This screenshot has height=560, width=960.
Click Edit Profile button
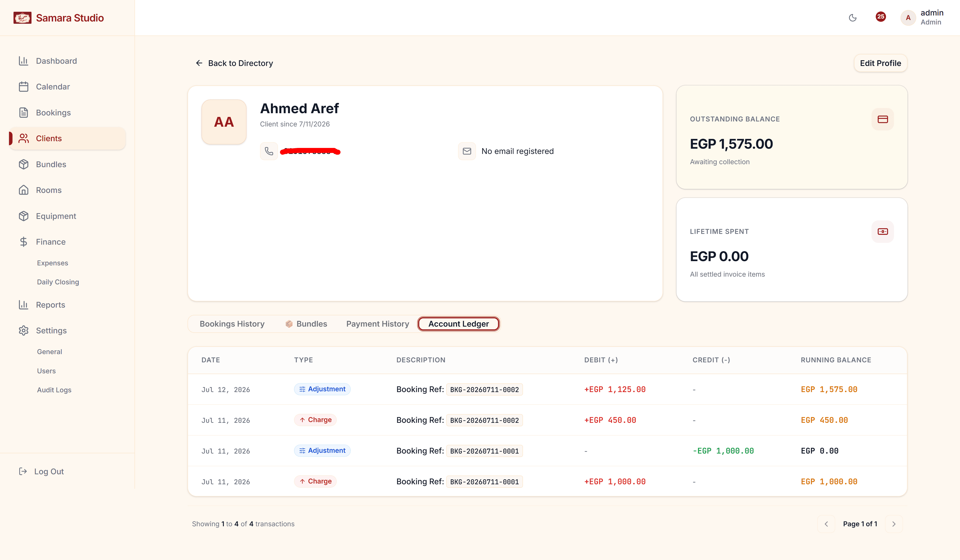coord(880,63)
